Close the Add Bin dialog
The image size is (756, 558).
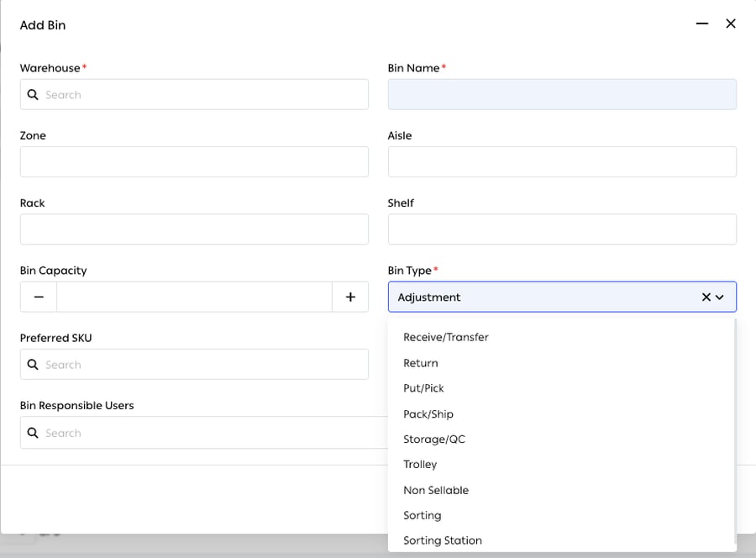pyautogui.click(x=731, y=24)
